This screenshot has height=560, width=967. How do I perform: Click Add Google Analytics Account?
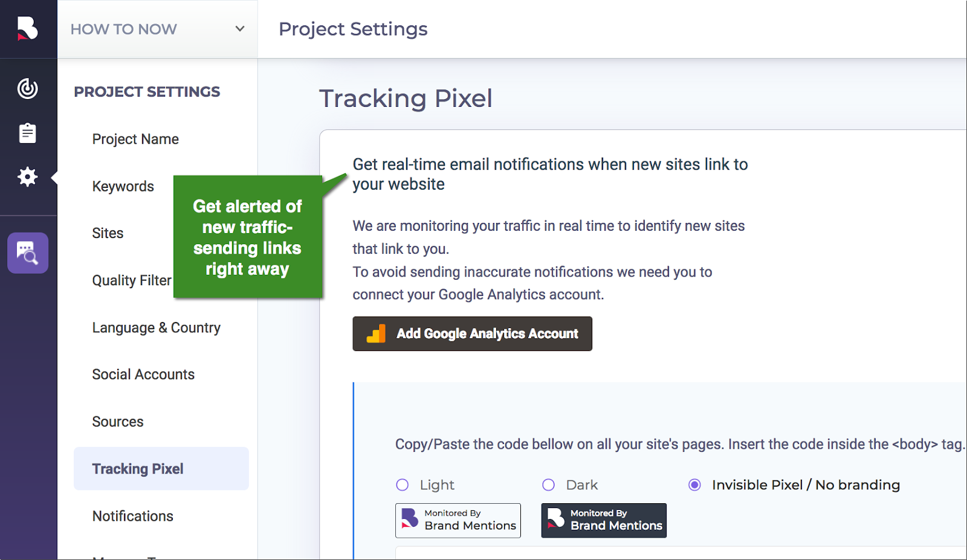coord(472,333)
